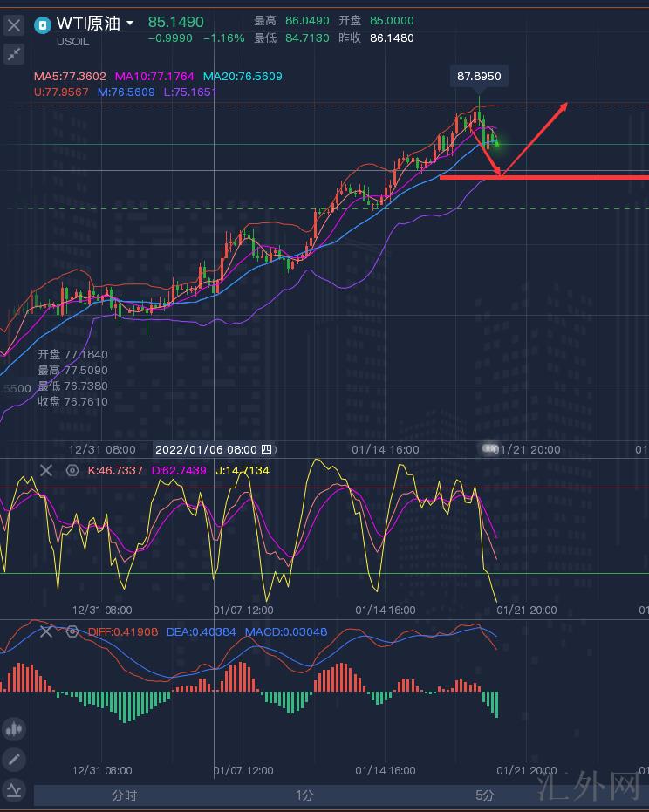Click the current price 85.1490 readout
The image size is (649, 812).
pos(175,22)
